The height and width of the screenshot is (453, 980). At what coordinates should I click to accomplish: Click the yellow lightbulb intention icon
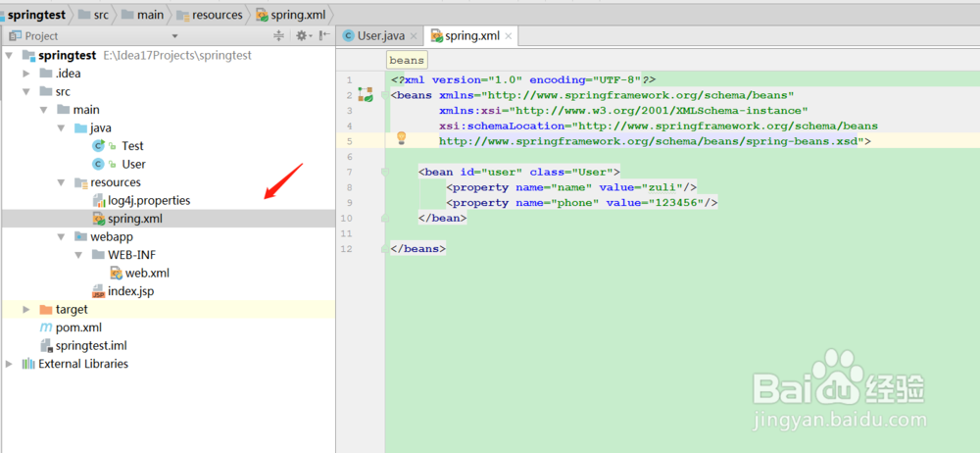[x=401, y=139]
